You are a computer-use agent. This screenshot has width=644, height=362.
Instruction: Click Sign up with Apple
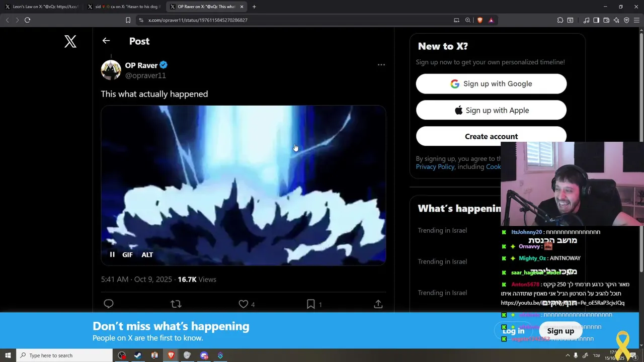[x=491, y=110]
